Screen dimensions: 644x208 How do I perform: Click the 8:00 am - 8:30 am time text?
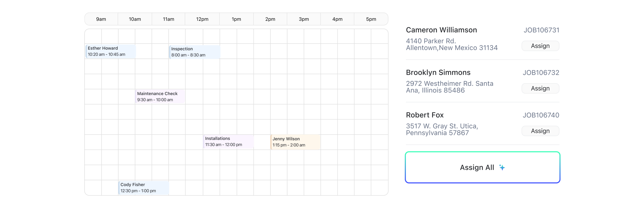[188, 55]
